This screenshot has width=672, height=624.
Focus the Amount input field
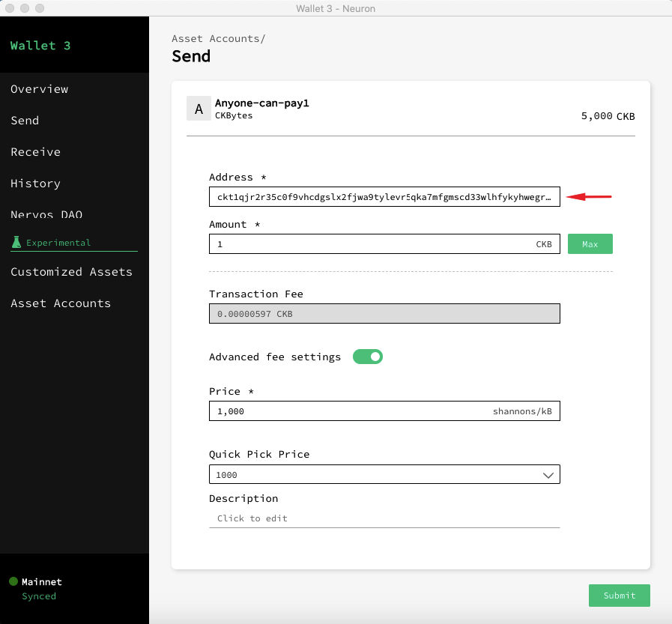coord(371,244)
